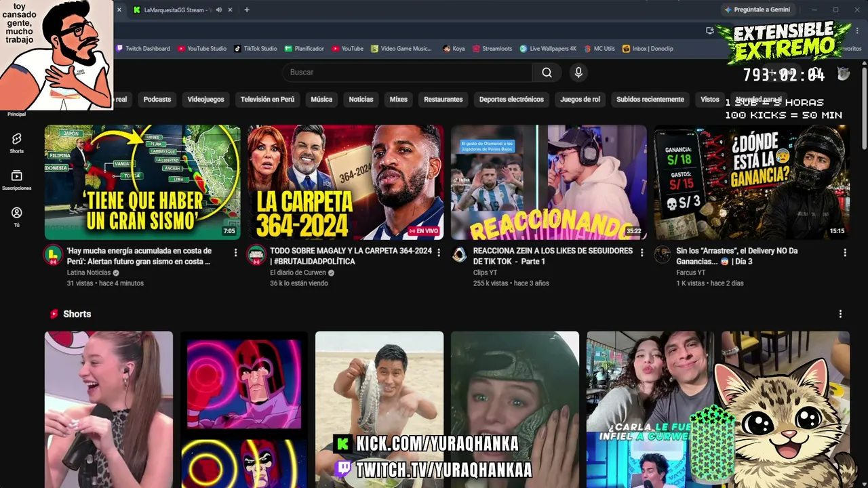Open the YouTube Studio bookmark
This screenshot has width=868, height=488.
(x=202, y=49)
